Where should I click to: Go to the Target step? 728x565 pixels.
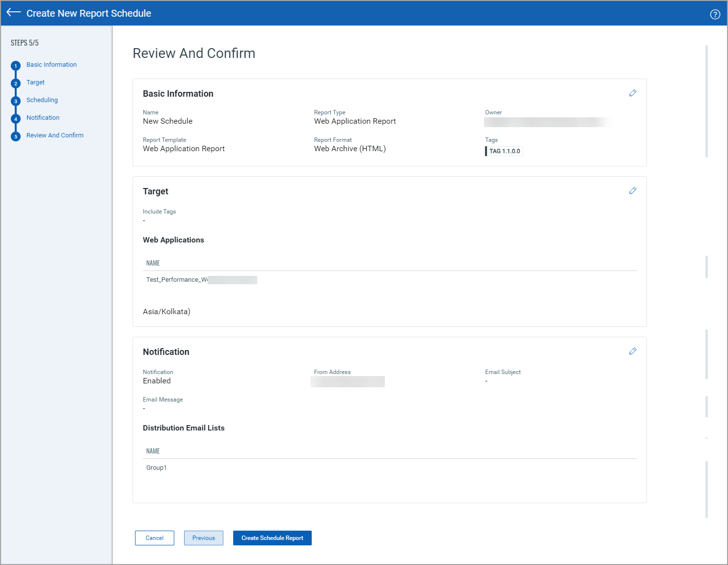point(35,82)
